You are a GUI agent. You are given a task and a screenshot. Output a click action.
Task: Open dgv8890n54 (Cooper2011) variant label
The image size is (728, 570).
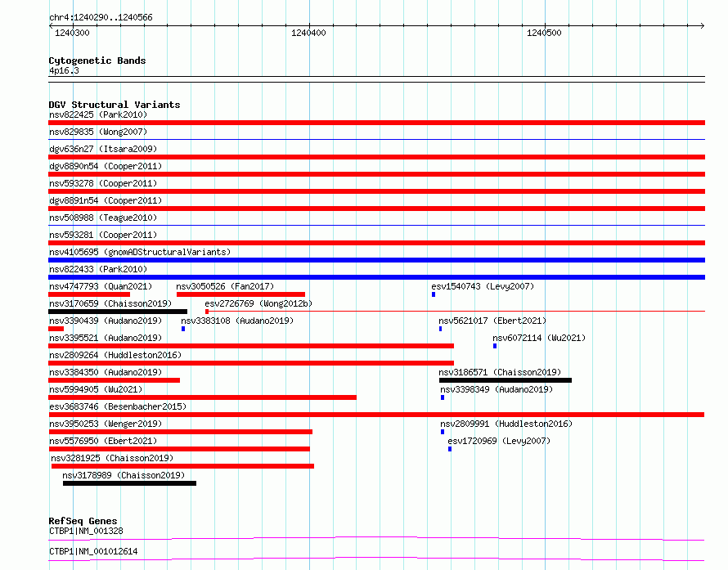coord(106,166)
